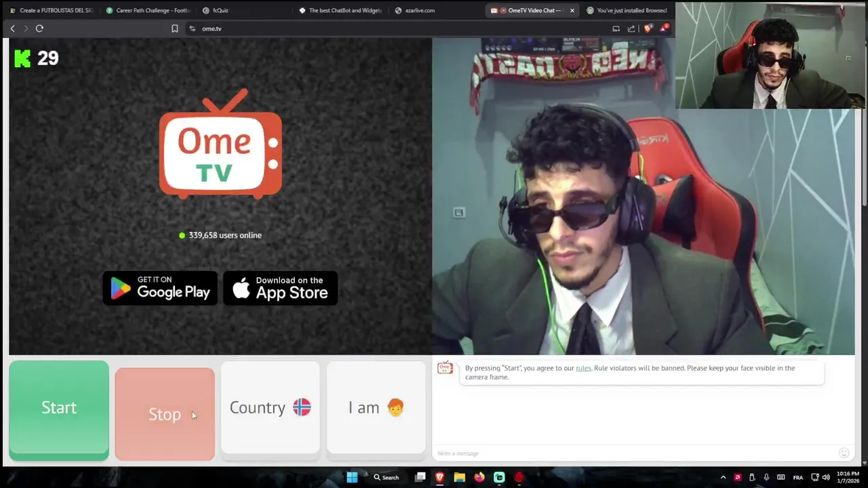Viewport: 868px width, 488px height.
Task: Click the teal app icon on taskbar
Action: 499,477
